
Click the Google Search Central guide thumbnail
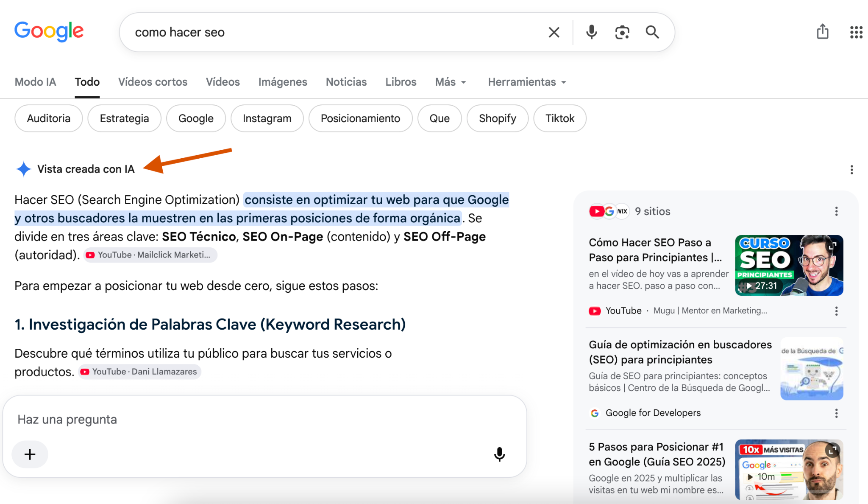(812, 369)
